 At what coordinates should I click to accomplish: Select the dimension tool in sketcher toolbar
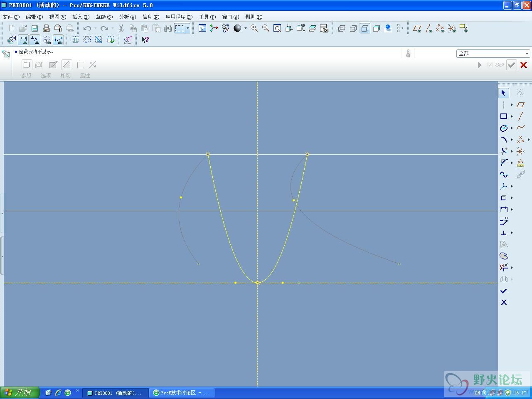pyautogui.click(x=504, y=209)
